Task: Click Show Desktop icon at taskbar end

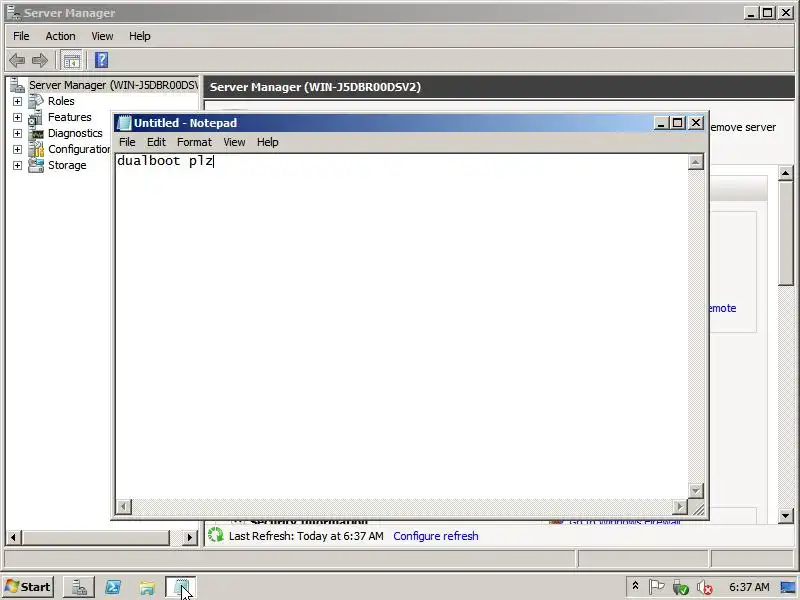Action: coord(788,587)
